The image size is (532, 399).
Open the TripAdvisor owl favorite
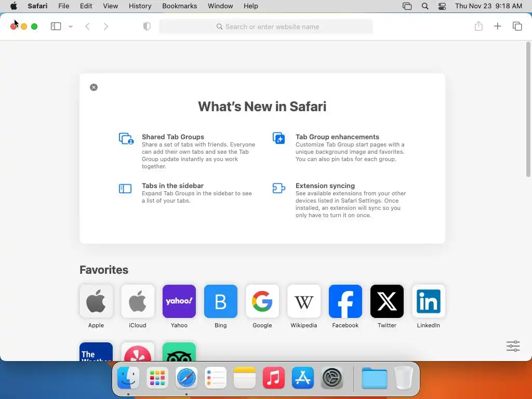179,352
